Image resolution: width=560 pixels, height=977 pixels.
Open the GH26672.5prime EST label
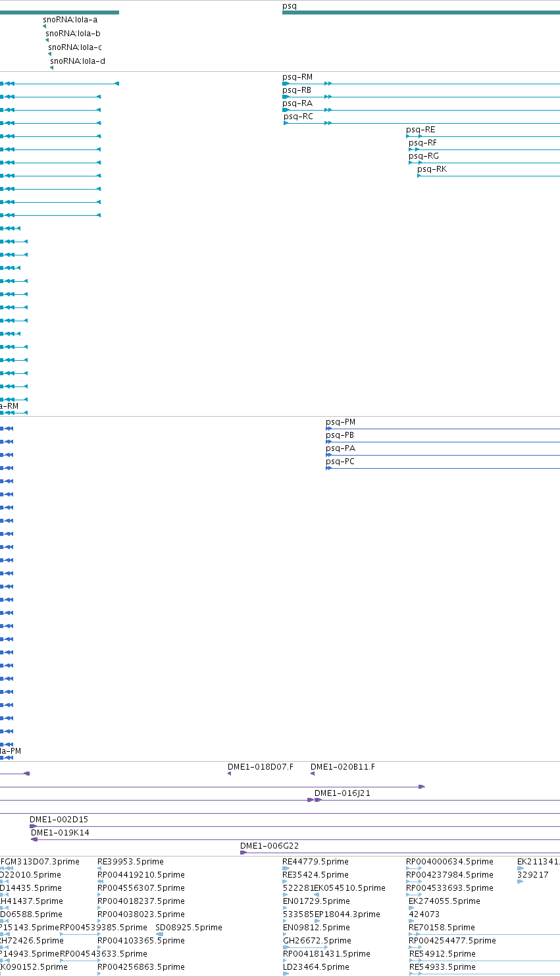click(x=317, y=941)
